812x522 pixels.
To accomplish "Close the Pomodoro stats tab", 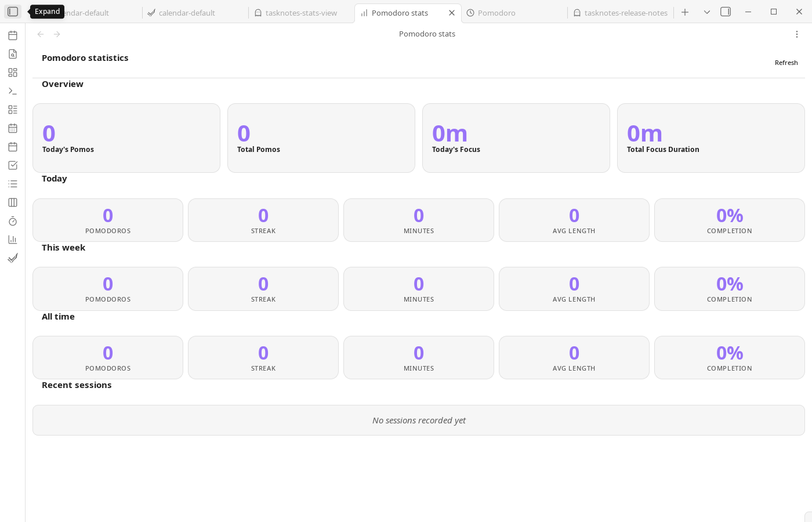I will point(452,13).
